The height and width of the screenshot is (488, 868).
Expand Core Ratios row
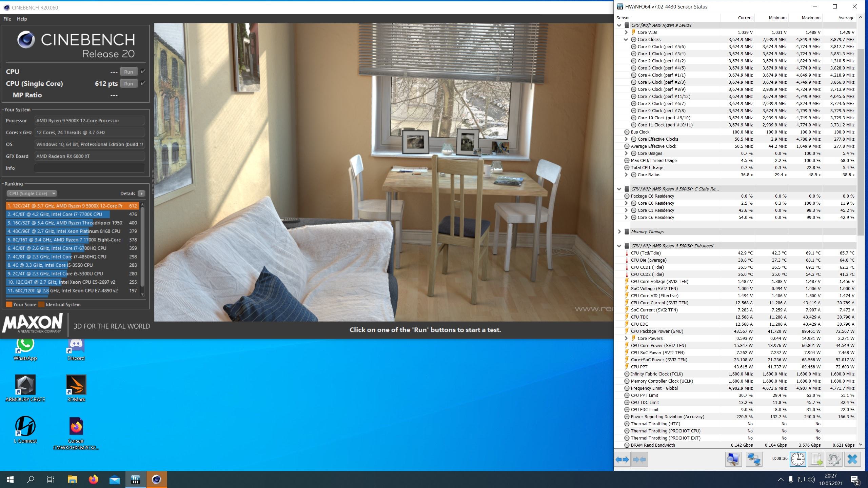(626, 175)
